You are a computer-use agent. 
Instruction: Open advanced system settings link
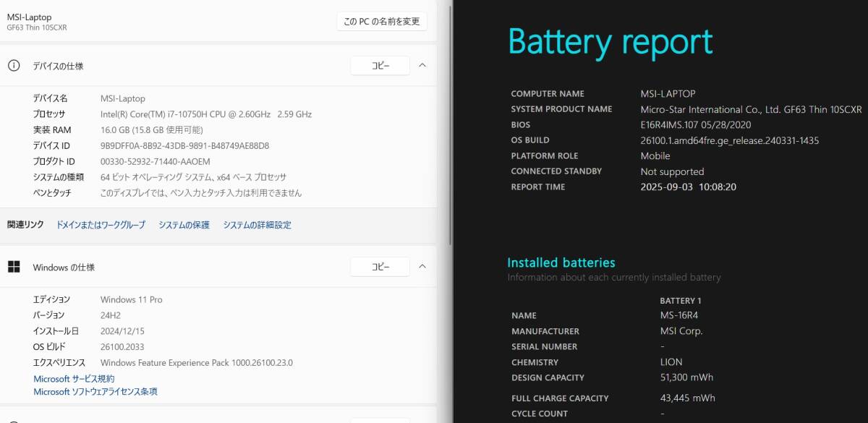pyautogui.click(x=257, y=225)
